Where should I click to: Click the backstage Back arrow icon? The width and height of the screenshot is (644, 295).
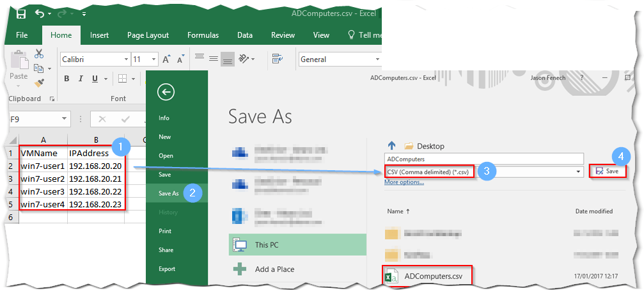[x=166, y=92]
